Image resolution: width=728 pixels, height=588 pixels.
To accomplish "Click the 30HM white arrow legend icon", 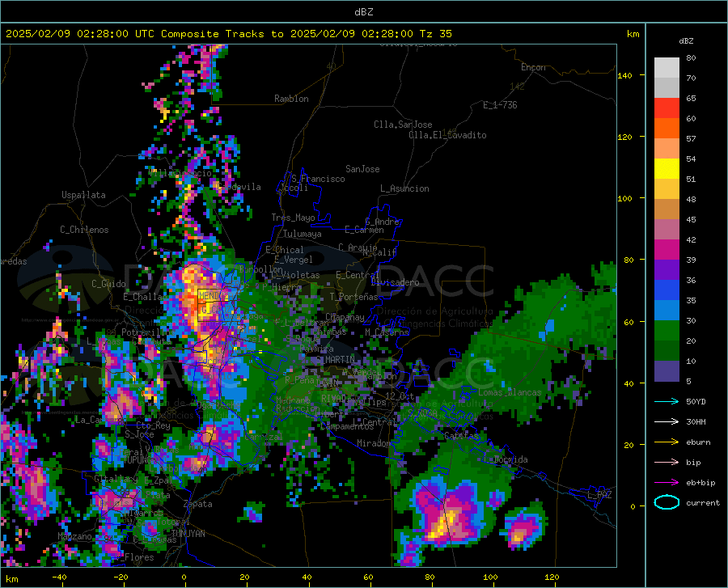I will (x=667, y=421).
